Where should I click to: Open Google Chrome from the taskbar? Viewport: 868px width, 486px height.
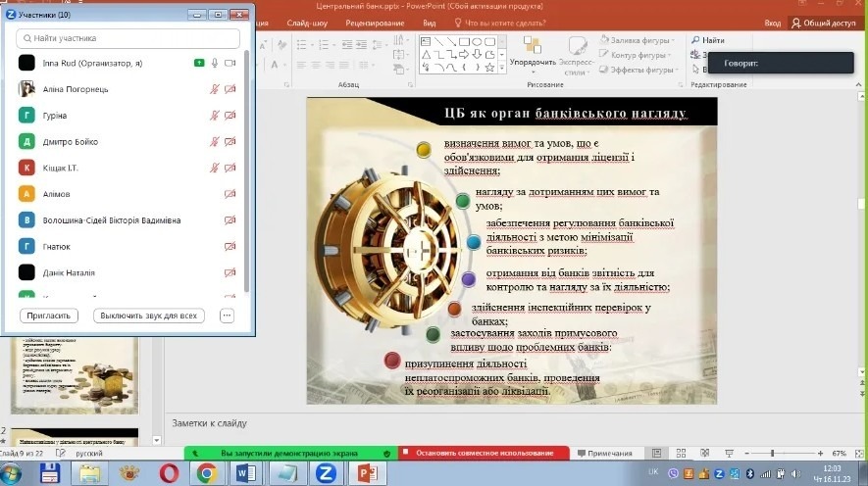point(206,473)
